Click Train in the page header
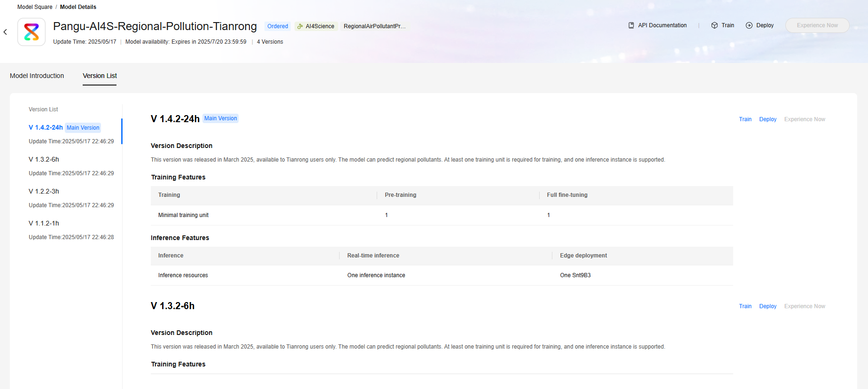The height and width of the screenshot is (389, 868). [x=728, y=25]
